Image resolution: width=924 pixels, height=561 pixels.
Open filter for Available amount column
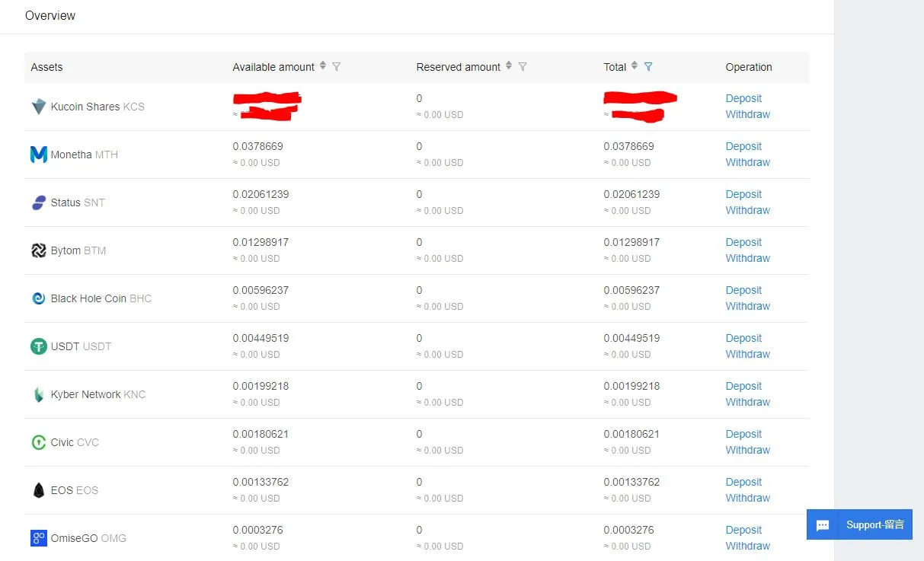337,67
